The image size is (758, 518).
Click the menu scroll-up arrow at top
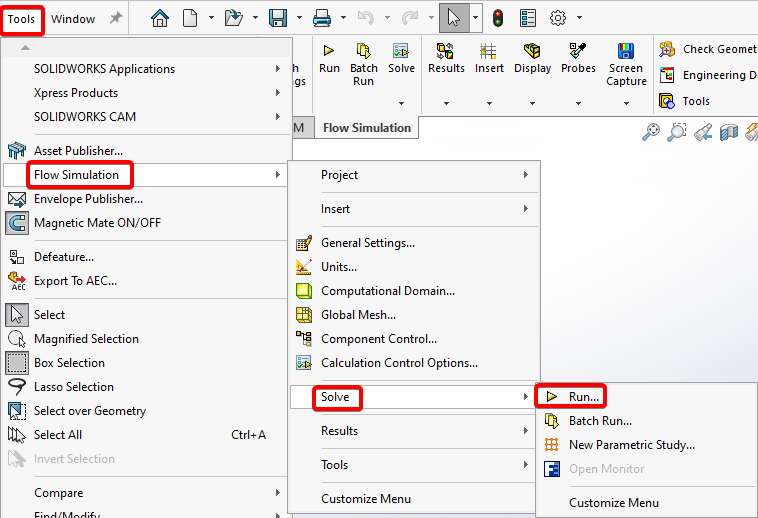tap(26, 48)
